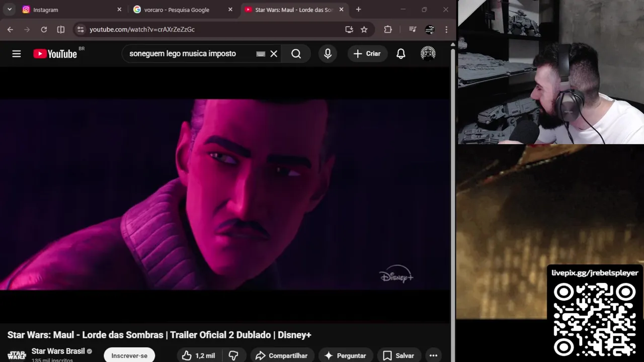Click the Star Wars Brasil channel avatar
This screenshot has width=644, height=362.
pos(16,355)
